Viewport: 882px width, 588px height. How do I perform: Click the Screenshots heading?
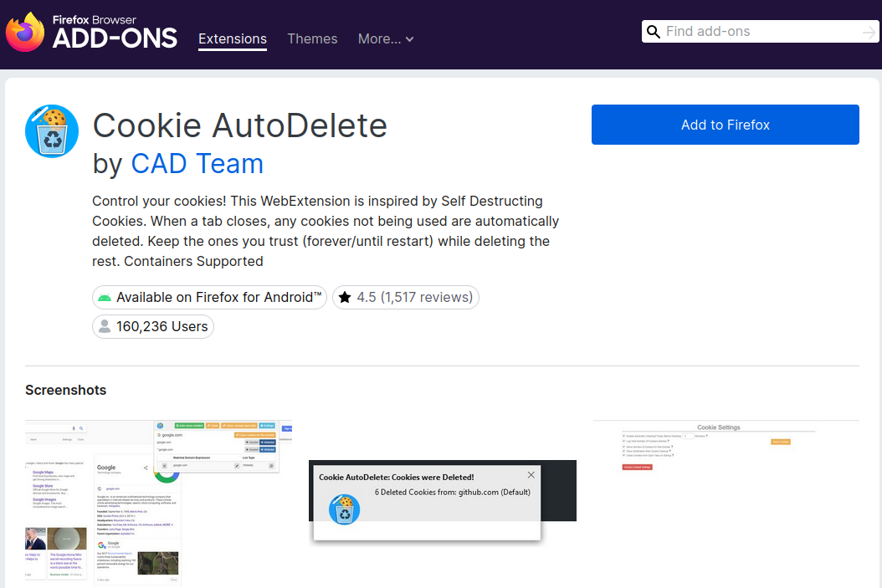66,390
